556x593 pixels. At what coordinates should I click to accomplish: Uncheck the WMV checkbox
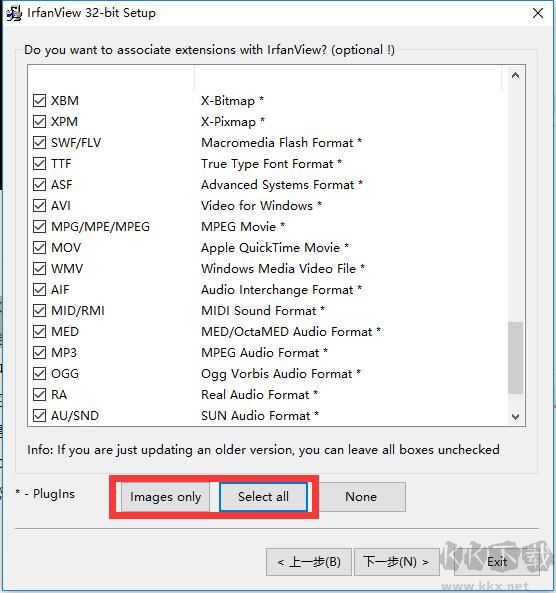click(39, 269)
